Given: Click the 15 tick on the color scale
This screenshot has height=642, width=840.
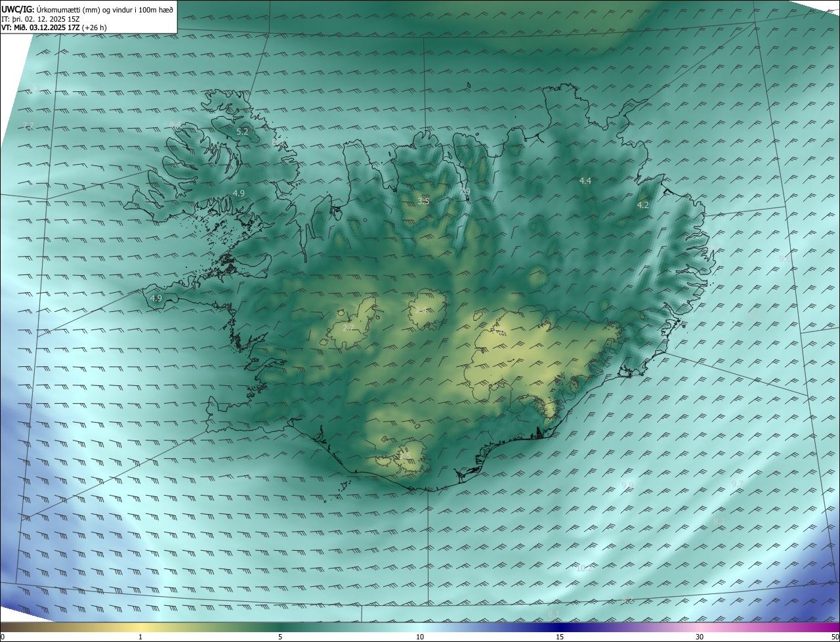Looking at the screenshot, I should [560, 637].
